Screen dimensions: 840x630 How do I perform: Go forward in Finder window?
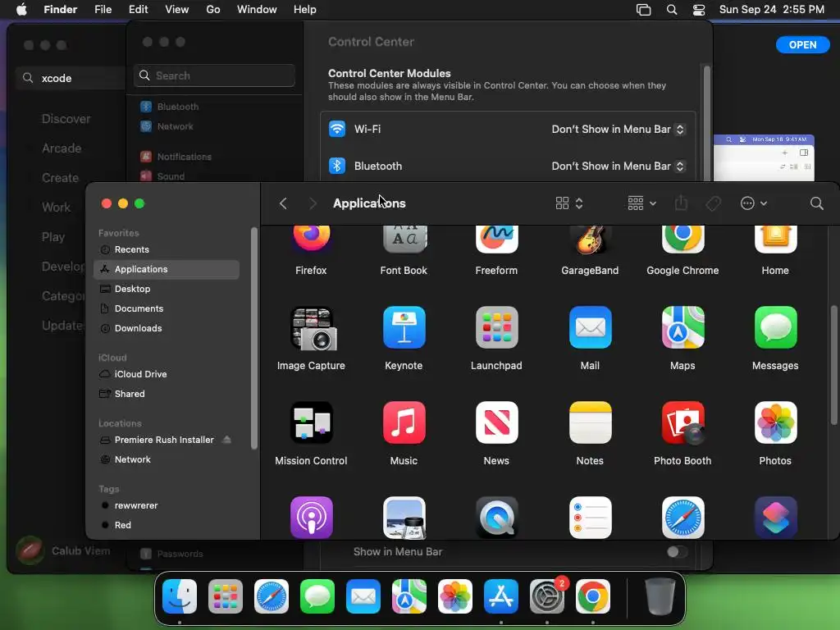point(313,203)
